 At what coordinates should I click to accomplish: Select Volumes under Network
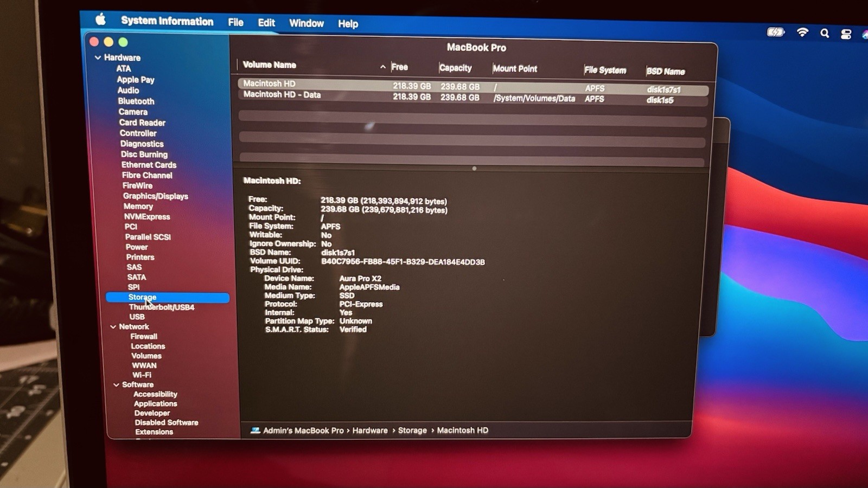pyautogui.click(x=146, y=356)
